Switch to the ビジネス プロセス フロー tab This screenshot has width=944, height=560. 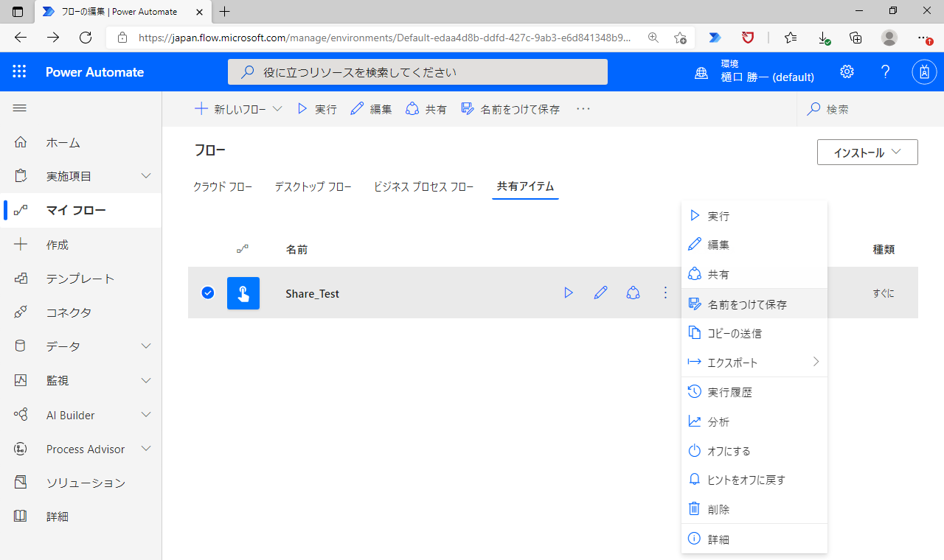tap(423, 186)
